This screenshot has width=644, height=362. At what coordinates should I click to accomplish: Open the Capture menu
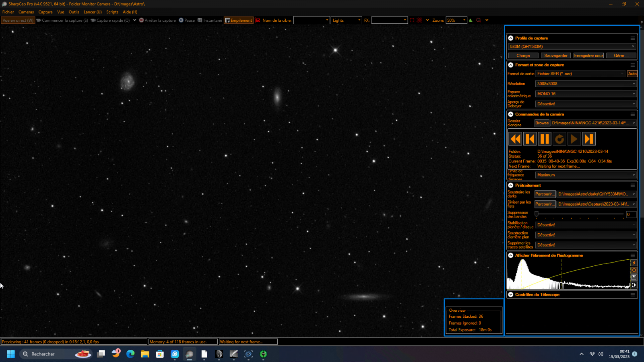pyautogui.click(x=45, y=12)
